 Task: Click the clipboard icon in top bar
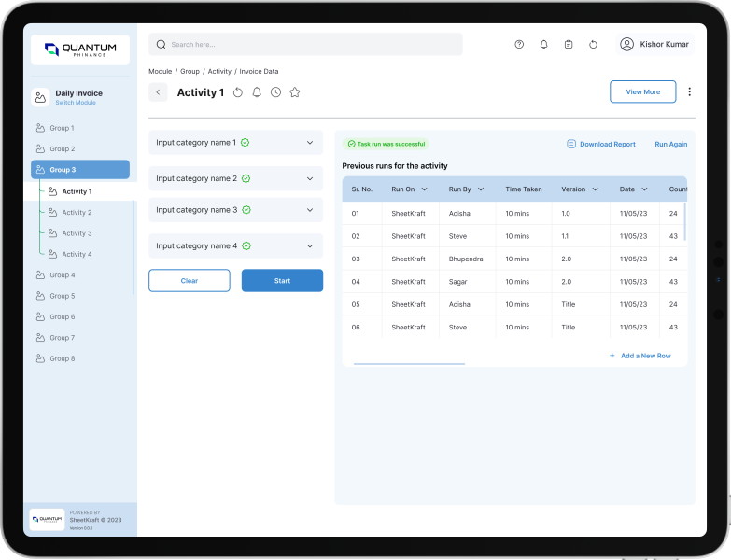click(569, 44)
